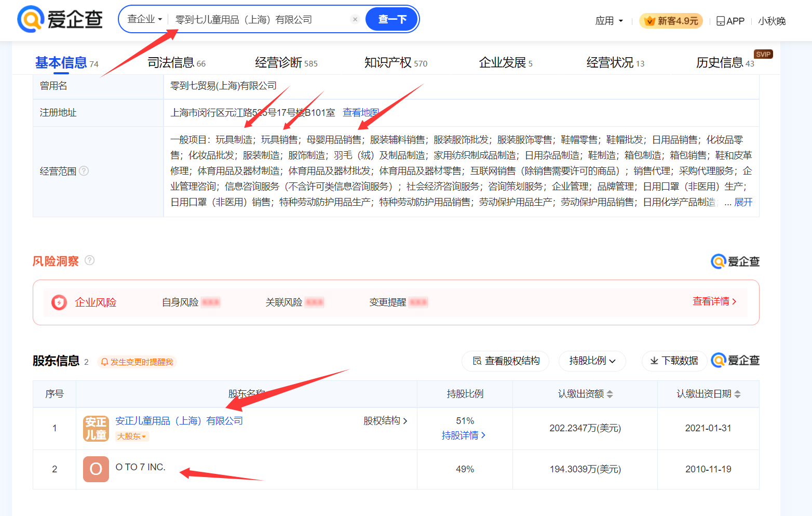Screen dimensions: 812x516
Task: Open the APP download link
Action: (x=730, y=21)
